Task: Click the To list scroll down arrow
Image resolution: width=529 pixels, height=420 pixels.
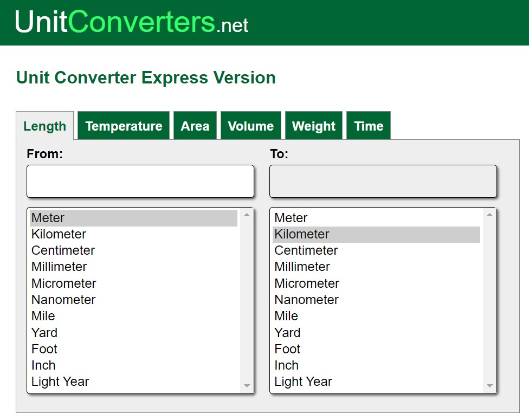Action: 489,386
